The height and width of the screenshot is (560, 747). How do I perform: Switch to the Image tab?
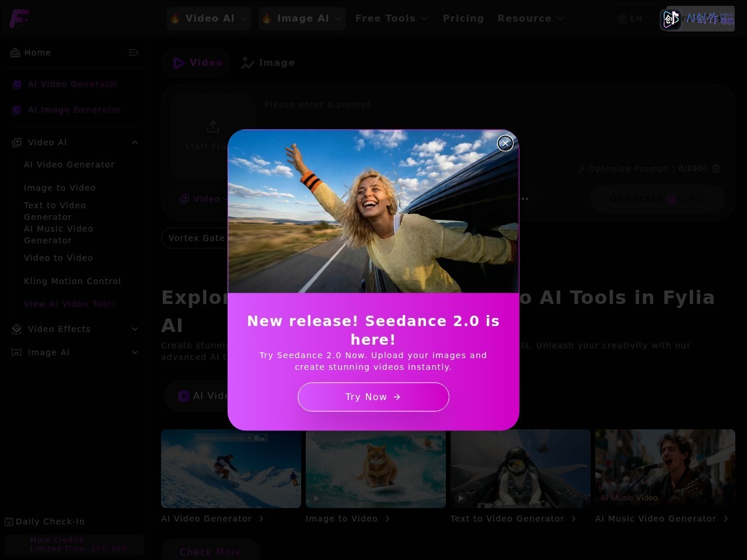click(x=268, y=63)
